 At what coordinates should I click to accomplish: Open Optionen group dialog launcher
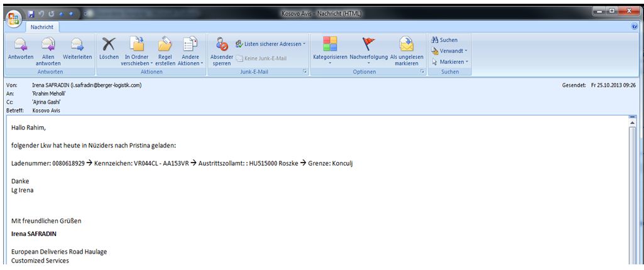(422, 72)
